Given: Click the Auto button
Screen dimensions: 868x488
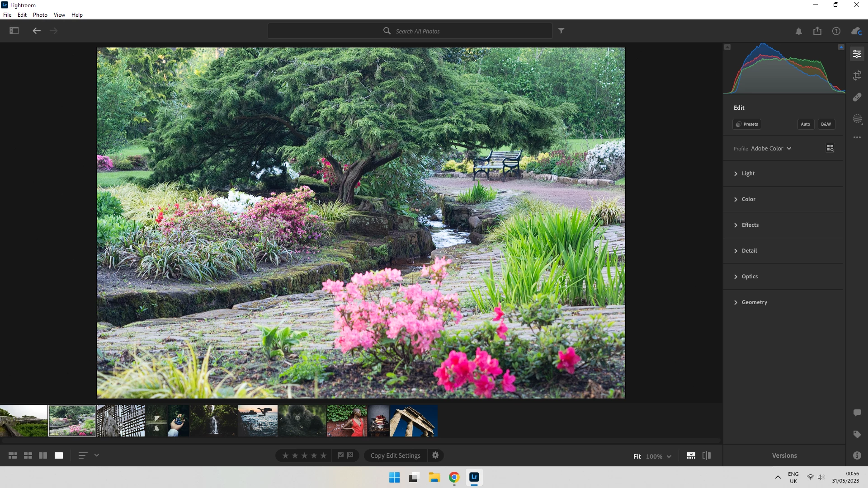Looking at the screenshot, I should 805,124.
